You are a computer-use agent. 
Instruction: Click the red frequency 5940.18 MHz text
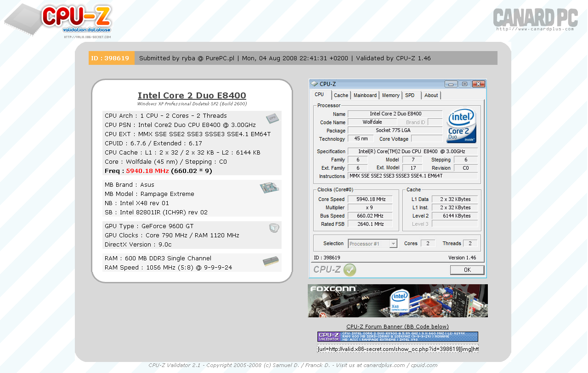click(x=147, y=171)
